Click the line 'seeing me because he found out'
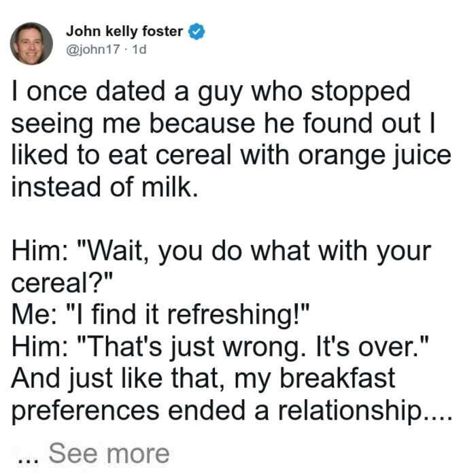The height and width of the screenshot is (476, 476). (224, 124)
